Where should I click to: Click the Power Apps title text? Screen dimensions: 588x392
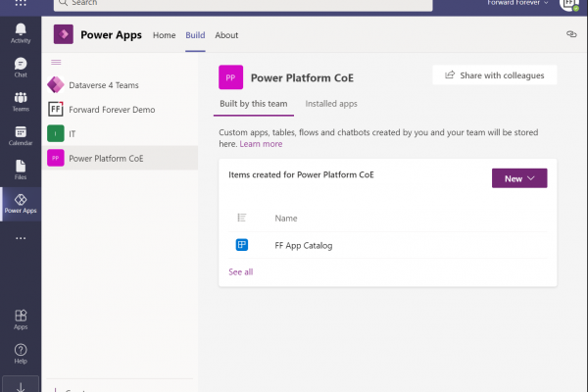[112, 35]
